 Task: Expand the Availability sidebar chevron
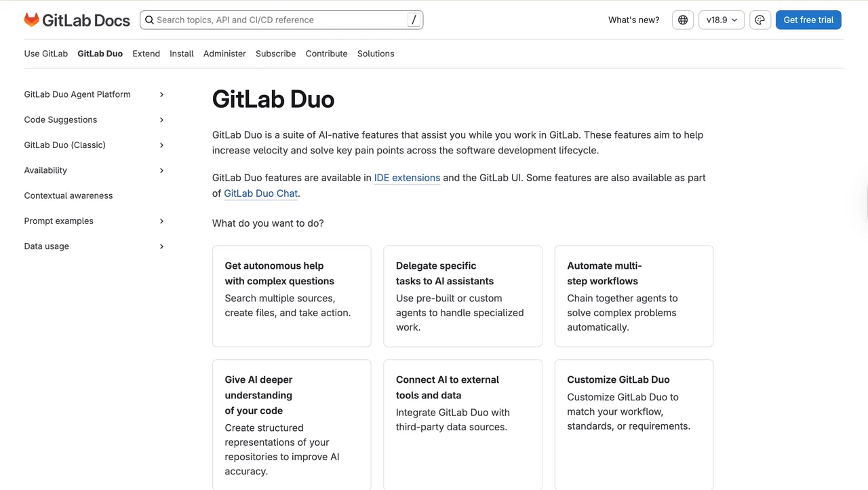161,170
